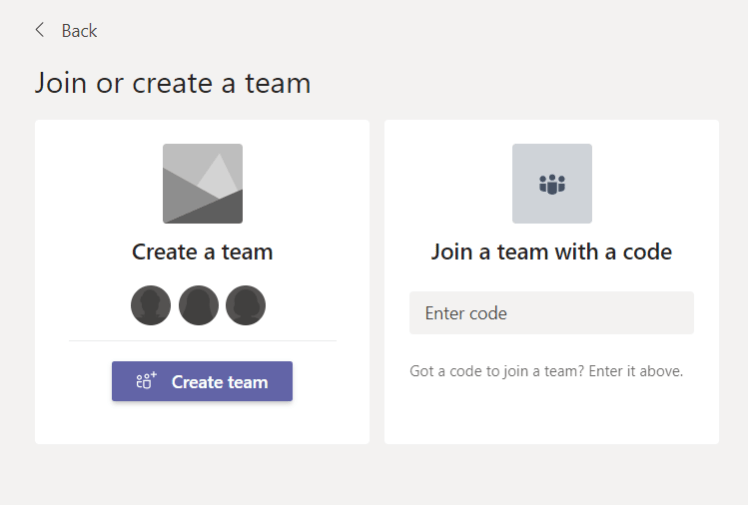Select the middle member avatar

[199, 305]
